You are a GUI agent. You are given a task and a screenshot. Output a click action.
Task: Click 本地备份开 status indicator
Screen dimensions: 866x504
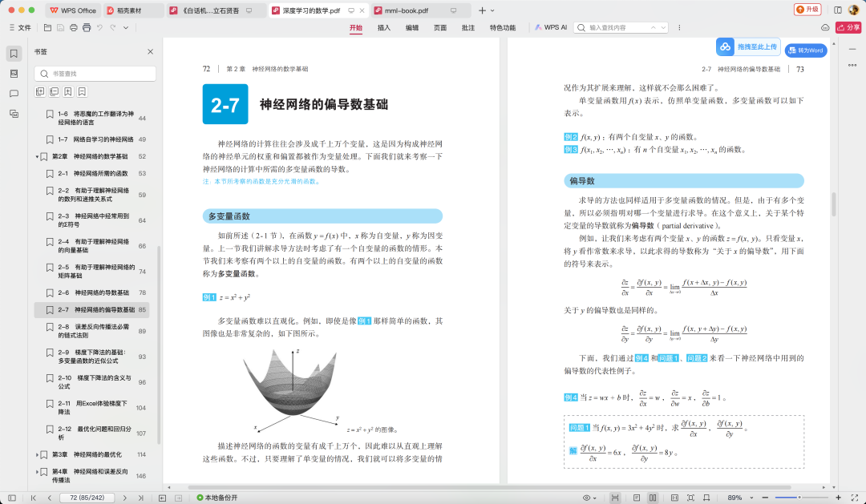click(217, 498)
